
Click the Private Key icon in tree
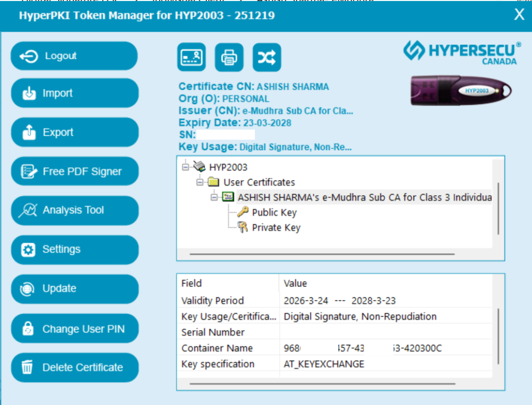pos(243,227)
